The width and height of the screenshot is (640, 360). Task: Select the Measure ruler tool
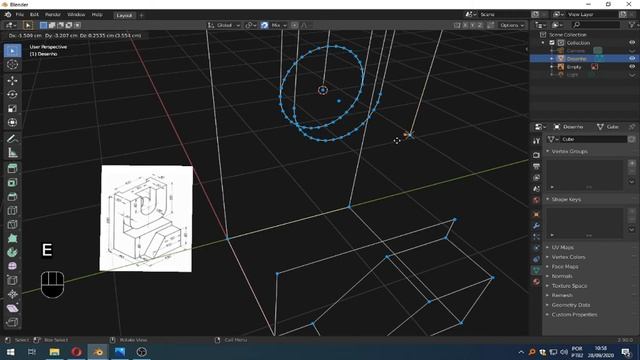point(12,153)
